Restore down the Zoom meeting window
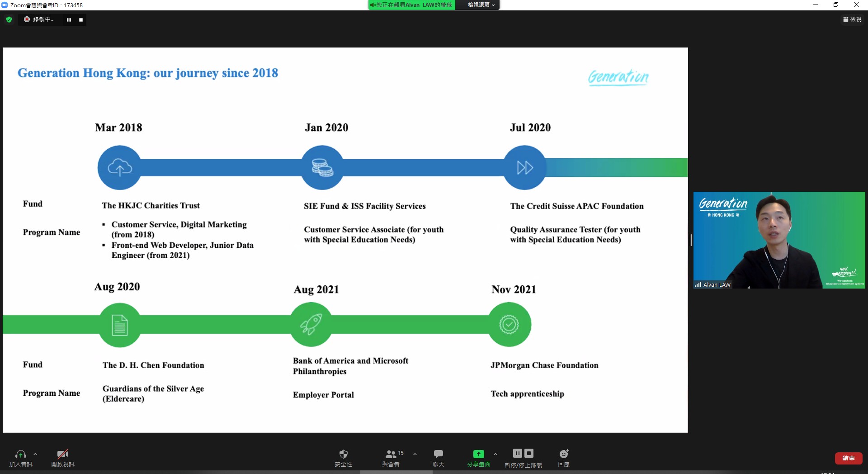This screenshot has height=474, width=868. (x=836, y=5)
